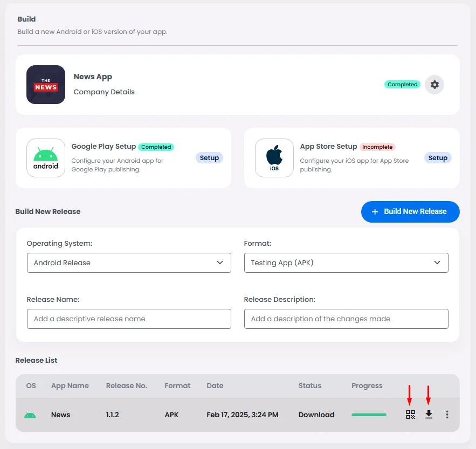This screenshot has height=449, width=476.
Task: Open News App settings gear
Action: point(434,85)
